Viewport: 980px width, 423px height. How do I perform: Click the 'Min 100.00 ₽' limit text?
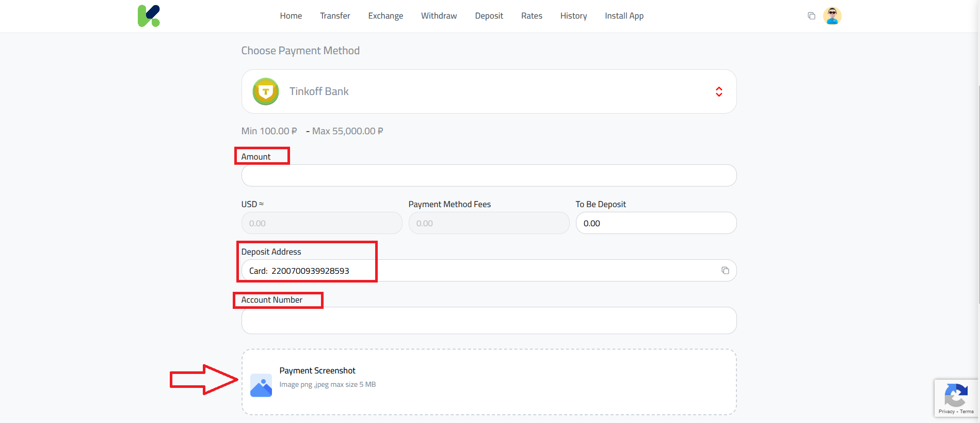coord(269,131)
